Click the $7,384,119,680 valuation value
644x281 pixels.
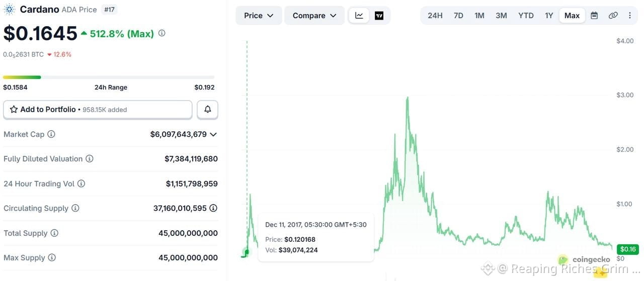click(x=191, y=159)
